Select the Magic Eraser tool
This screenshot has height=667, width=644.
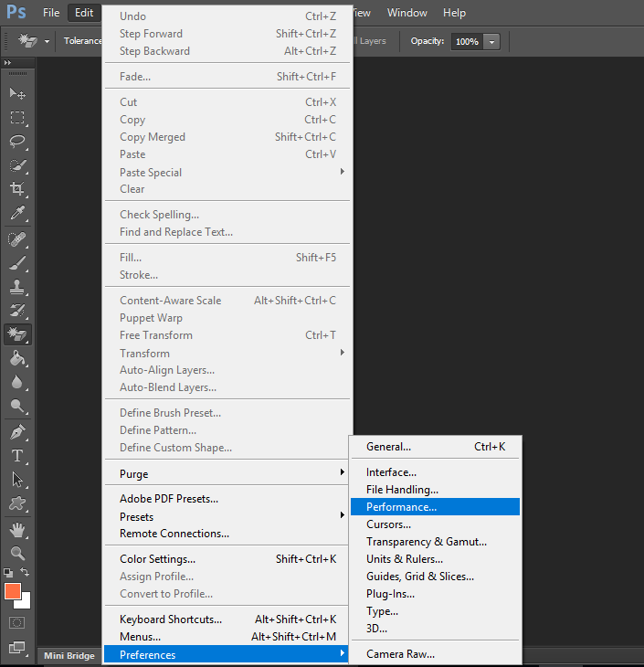[17, 334]
